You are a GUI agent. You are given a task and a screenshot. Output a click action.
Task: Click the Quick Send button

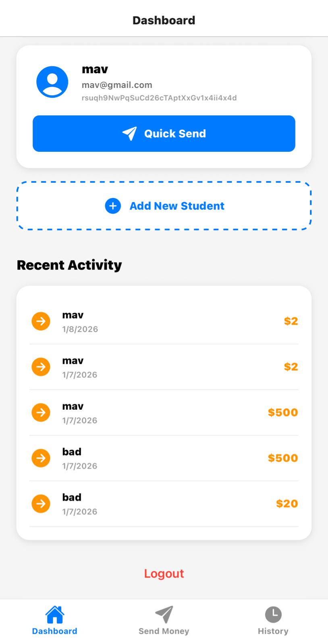[x=164, y=134]
